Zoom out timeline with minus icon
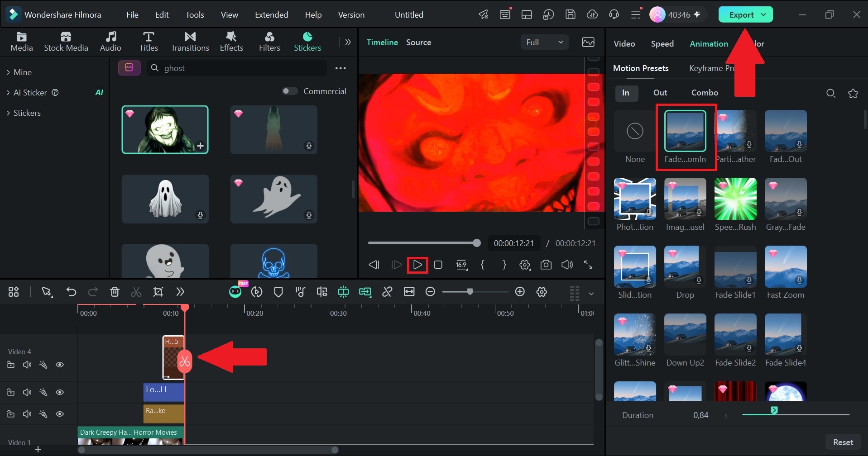This screenshot has height=456, width=868. (430, 292)
